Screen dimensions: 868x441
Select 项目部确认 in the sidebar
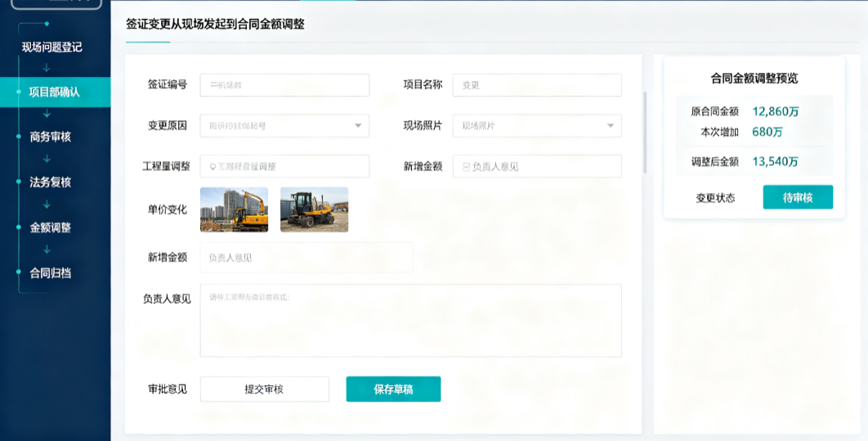pos(56,92)
